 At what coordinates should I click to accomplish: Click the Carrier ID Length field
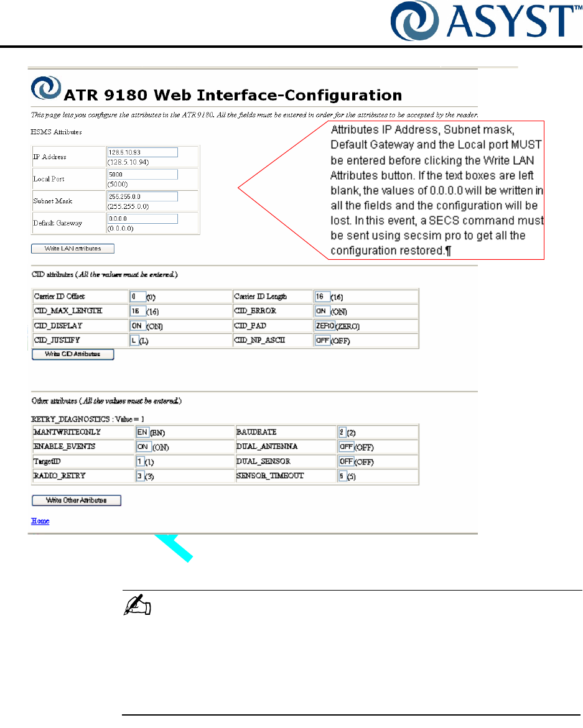pos(322,296)
